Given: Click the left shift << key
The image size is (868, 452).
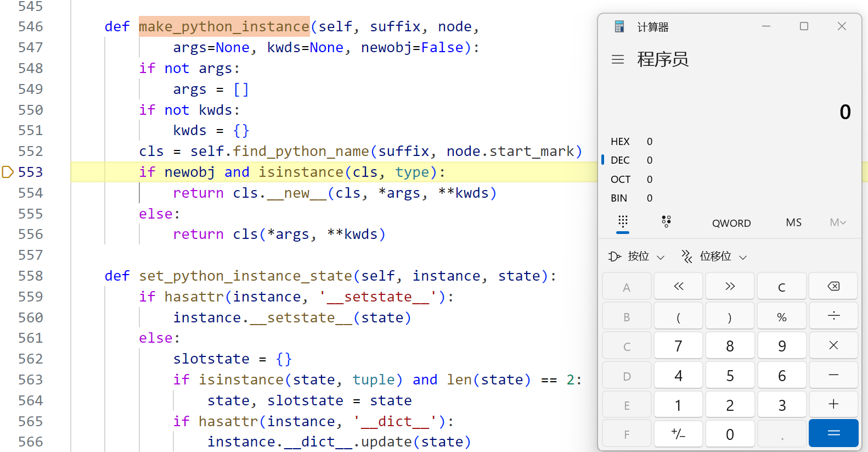Looking at the screenshot, I should [679, 286].
